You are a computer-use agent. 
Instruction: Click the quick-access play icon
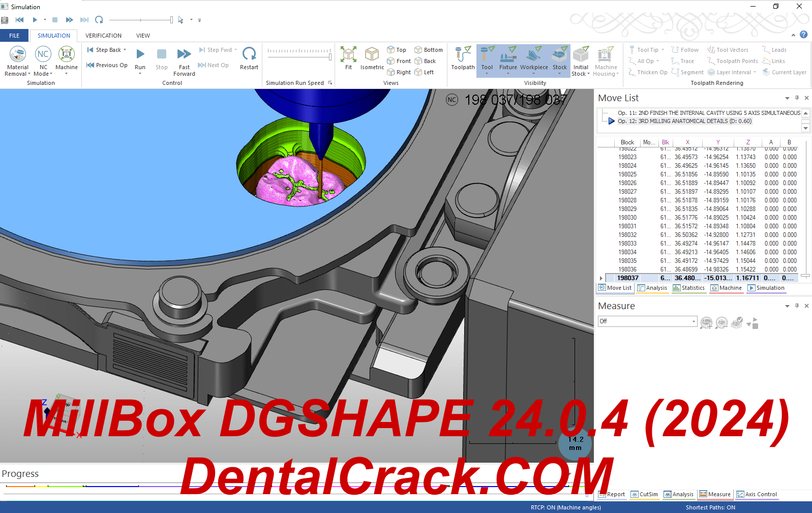pyautogui.click(x=35, y=20)
